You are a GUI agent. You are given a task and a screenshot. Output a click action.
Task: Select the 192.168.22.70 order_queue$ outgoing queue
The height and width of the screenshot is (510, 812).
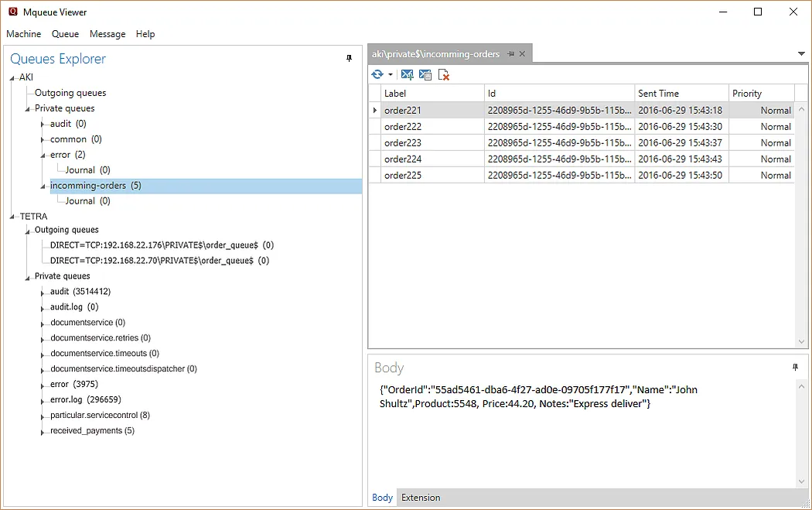tap(160, 261)
